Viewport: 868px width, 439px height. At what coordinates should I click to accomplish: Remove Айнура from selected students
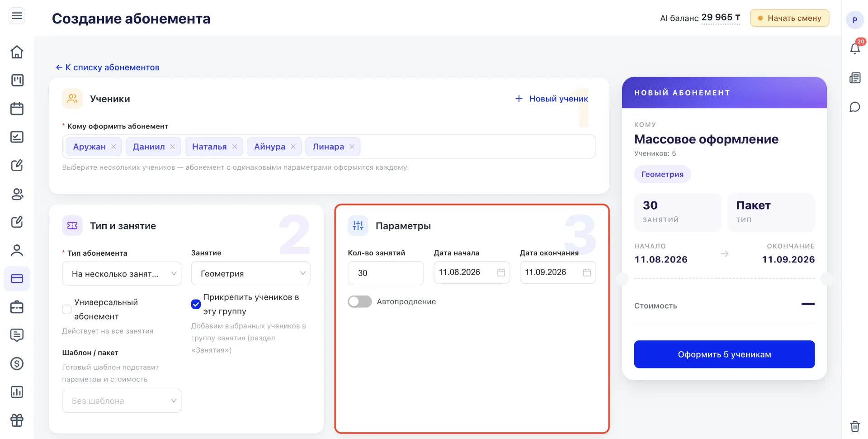coord(293,147)
